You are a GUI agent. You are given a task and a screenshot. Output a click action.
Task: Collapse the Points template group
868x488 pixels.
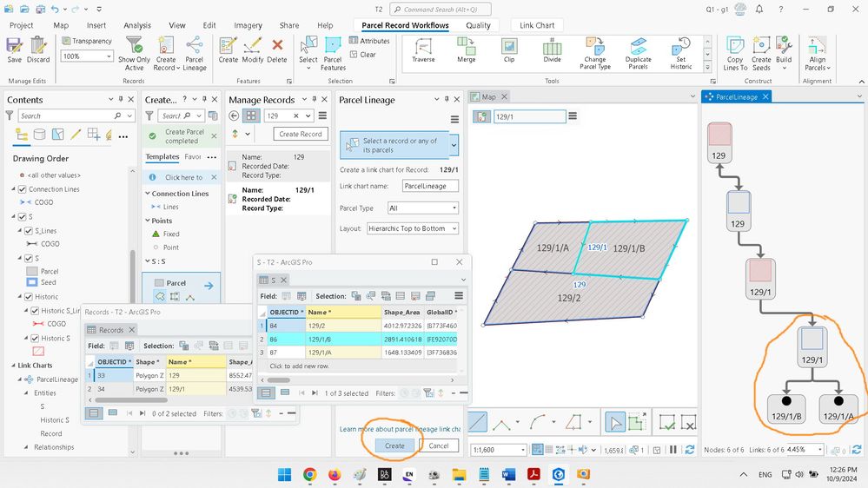point(148,221)
